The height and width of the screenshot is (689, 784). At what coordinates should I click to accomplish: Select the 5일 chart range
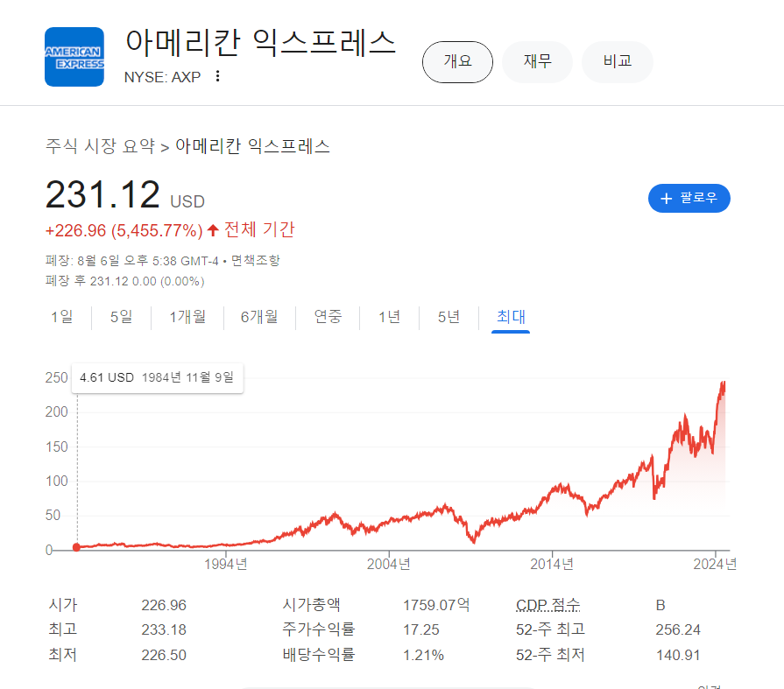122,317
